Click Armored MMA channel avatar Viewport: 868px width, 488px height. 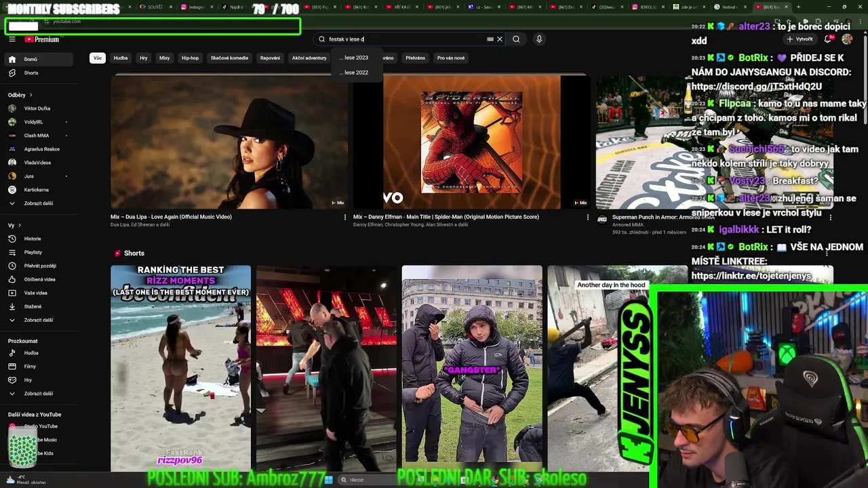tap(602, 220)
